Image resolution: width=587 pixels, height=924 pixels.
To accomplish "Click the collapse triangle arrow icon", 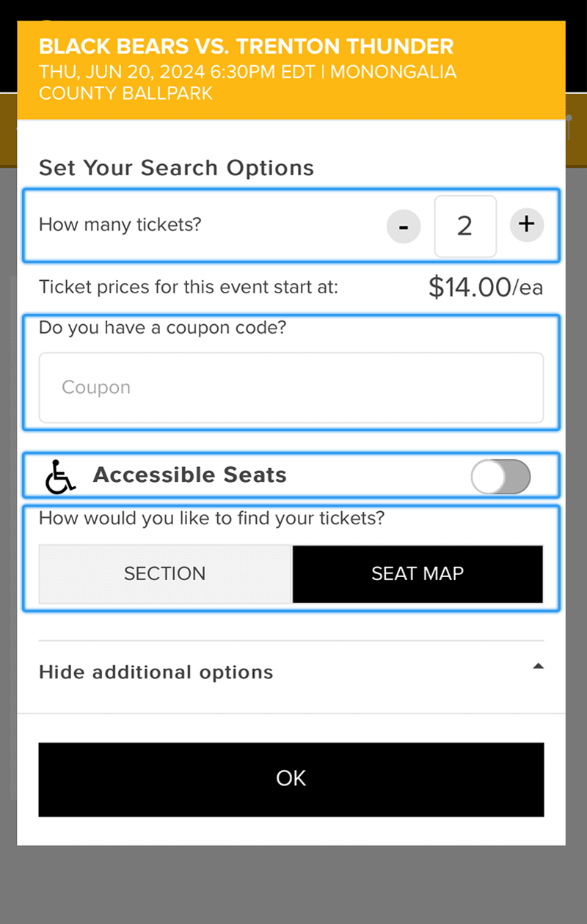I will [x=538, y=667].
